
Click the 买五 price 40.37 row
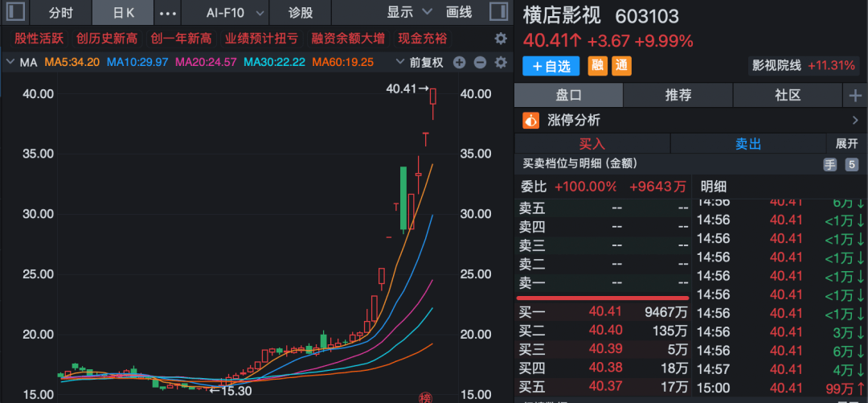pos(604,386)
